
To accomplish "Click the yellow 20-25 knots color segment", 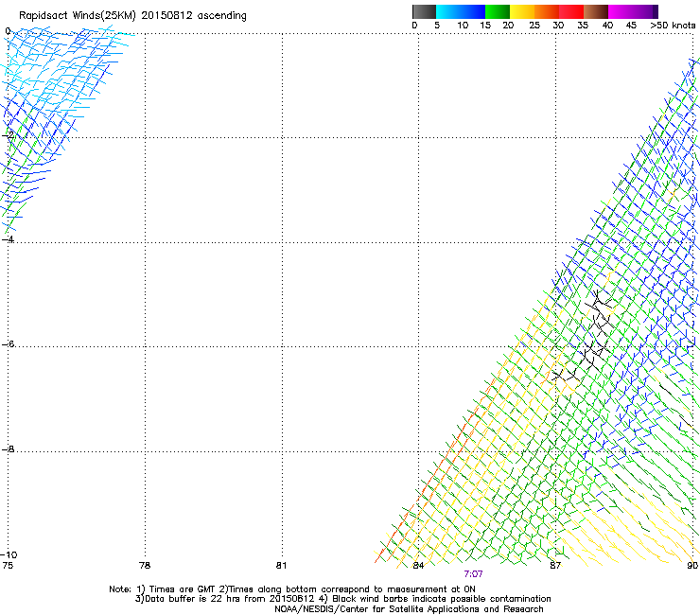I will (x=522, y=11).
